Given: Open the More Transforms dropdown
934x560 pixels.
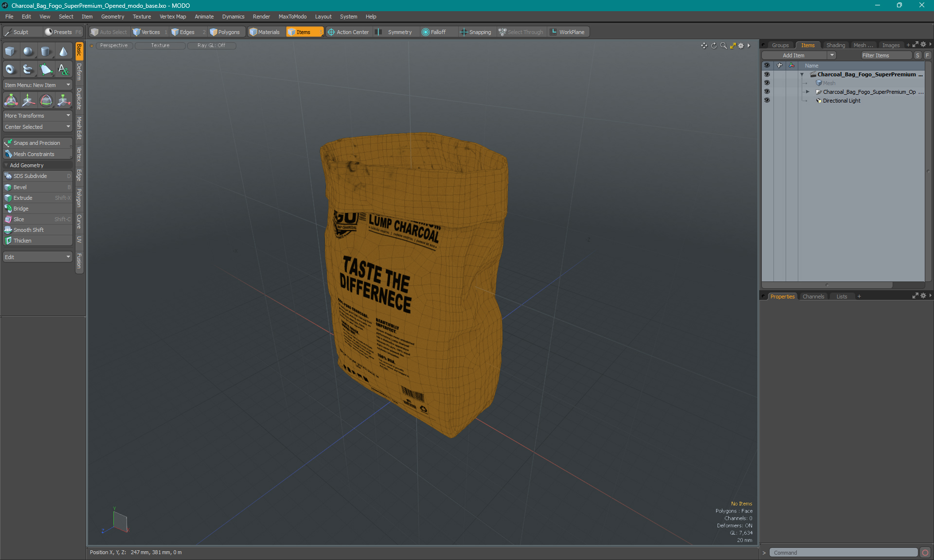Looking at the screenshot, I should click(37, 116).
